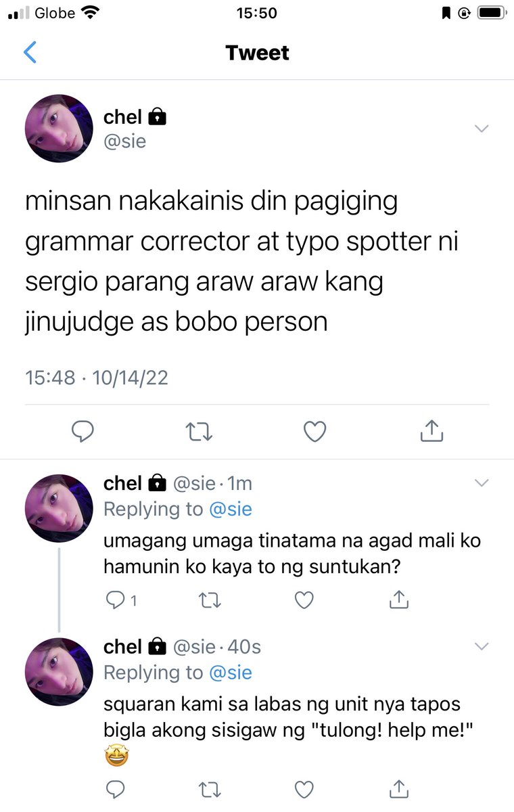Screen dimensions: 514x812
Task: Share the 'umagang umaga' reply
Action: (399, 599)
